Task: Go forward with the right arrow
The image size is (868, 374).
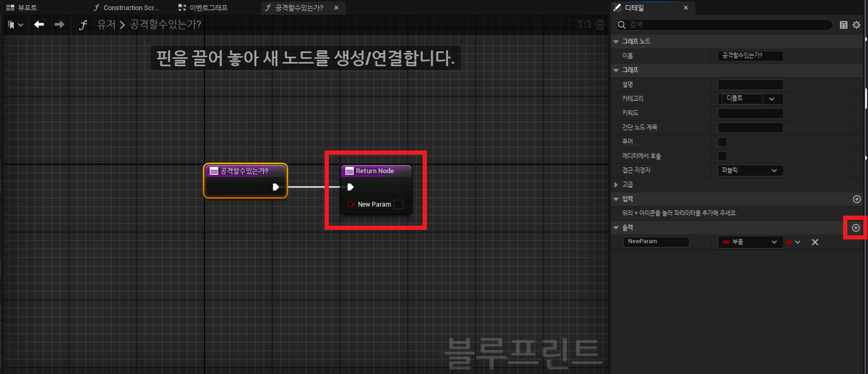Action: coord(59,24)
